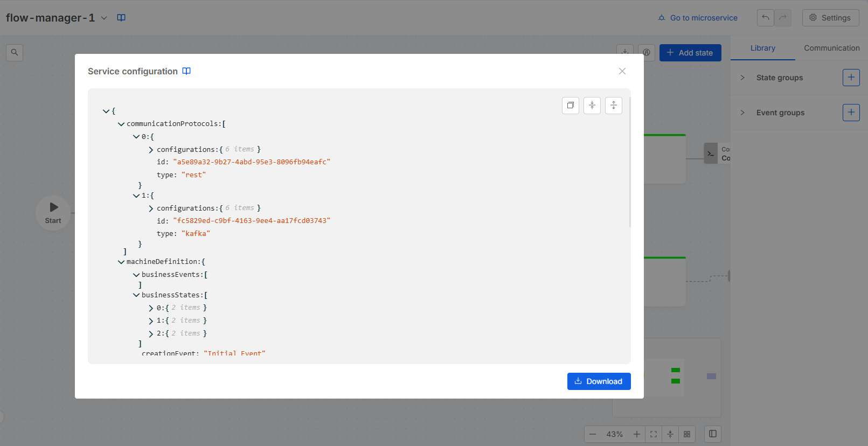The image size is (868, 446).
Task: Click the search magnifier icon on canvas
Action: click(15, 53)
